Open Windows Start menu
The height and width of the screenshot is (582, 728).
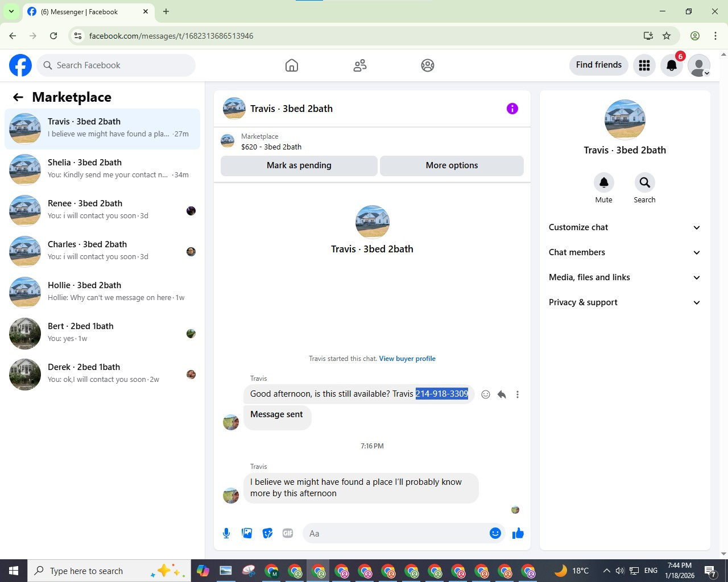[x=14, y=571]
